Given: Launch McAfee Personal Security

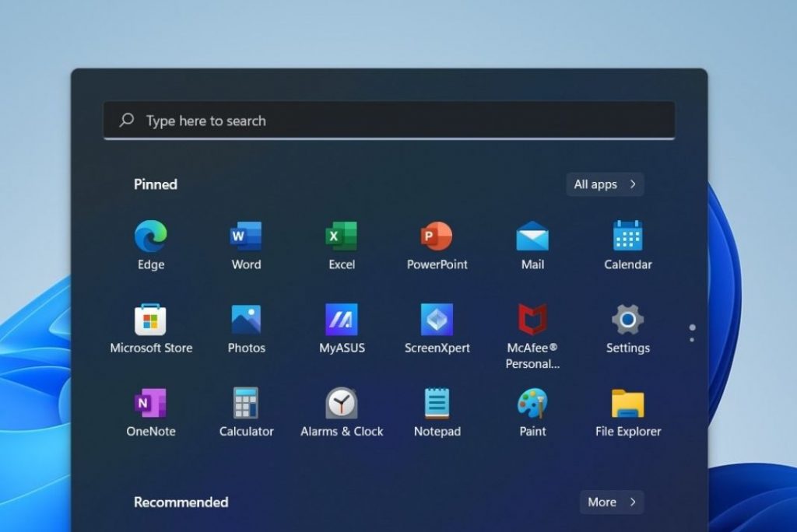Looking at the screenshot, I should (532, 320).
